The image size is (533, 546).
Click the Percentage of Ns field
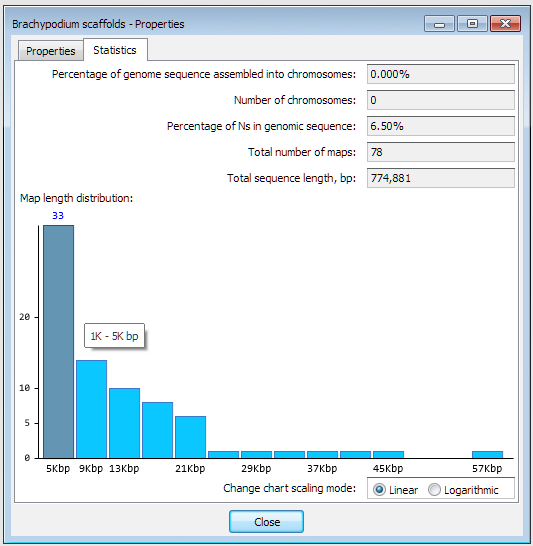click(441, 126)
